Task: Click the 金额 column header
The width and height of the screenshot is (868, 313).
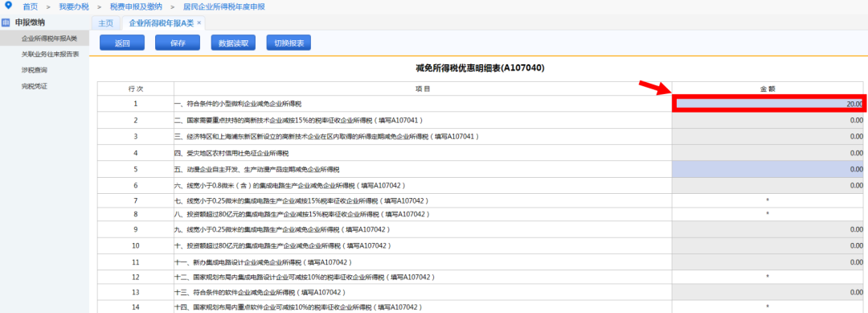Action: tap(768, 89)
